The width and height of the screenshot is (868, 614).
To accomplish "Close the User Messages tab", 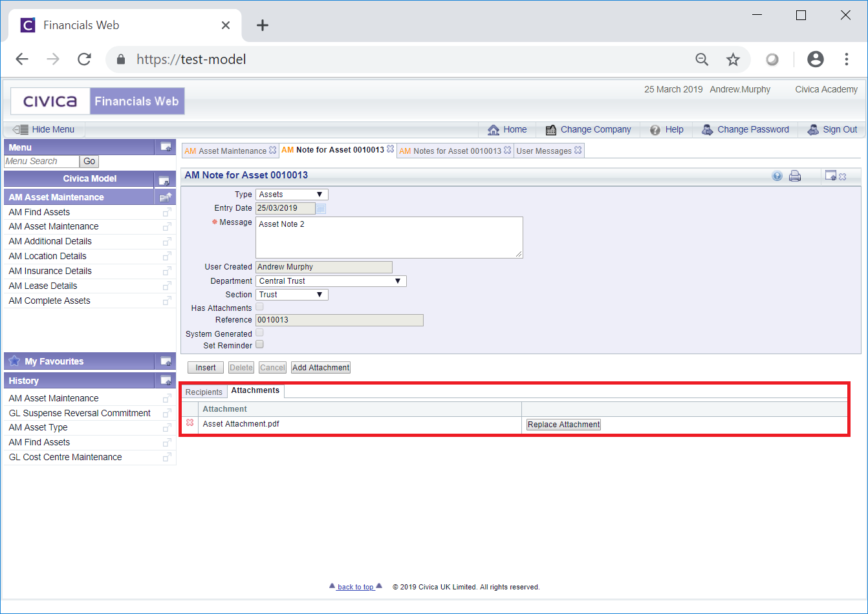I will [578, 150].
